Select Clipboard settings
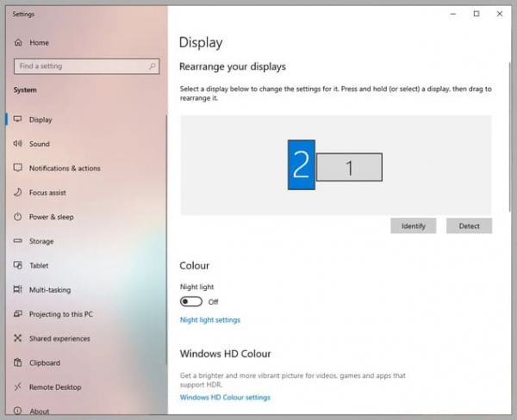This screenshot has height=420, width=517. (x=85, y=363)
